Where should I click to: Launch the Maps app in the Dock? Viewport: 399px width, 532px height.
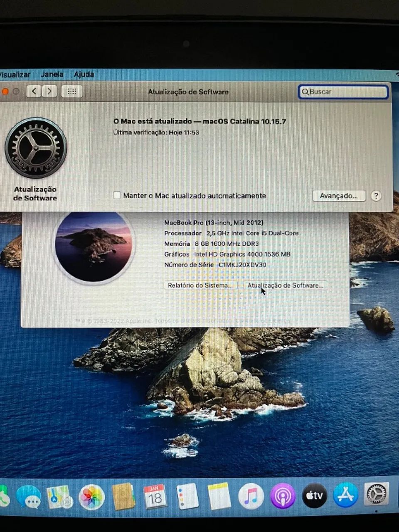[x=59, y=497]
